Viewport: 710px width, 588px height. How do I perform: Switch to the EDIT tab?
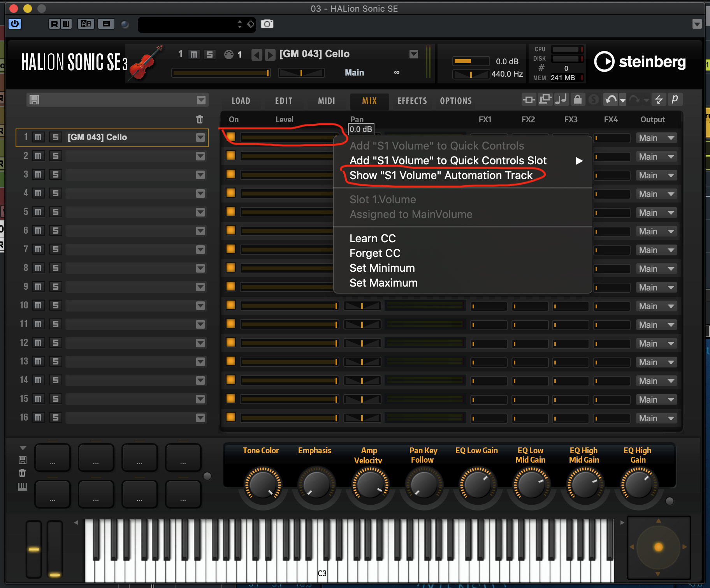[284, 101]
